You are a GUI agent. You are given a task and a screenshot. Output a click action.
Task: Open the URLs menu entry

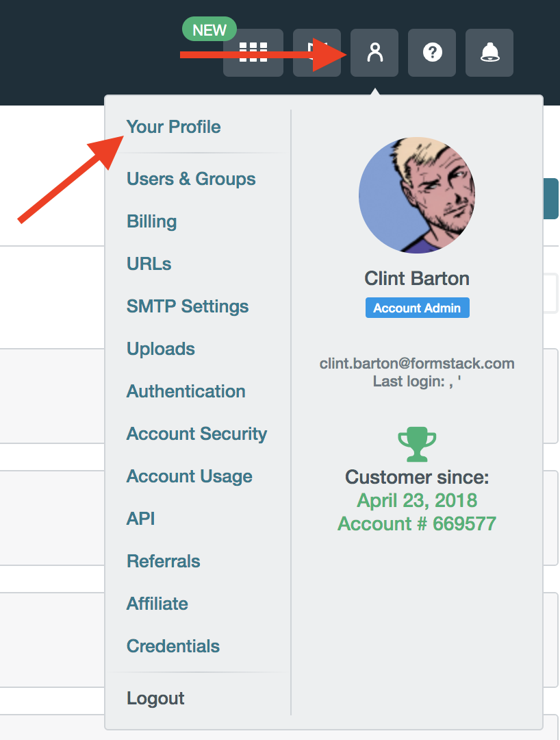click(x=149, y=264)
